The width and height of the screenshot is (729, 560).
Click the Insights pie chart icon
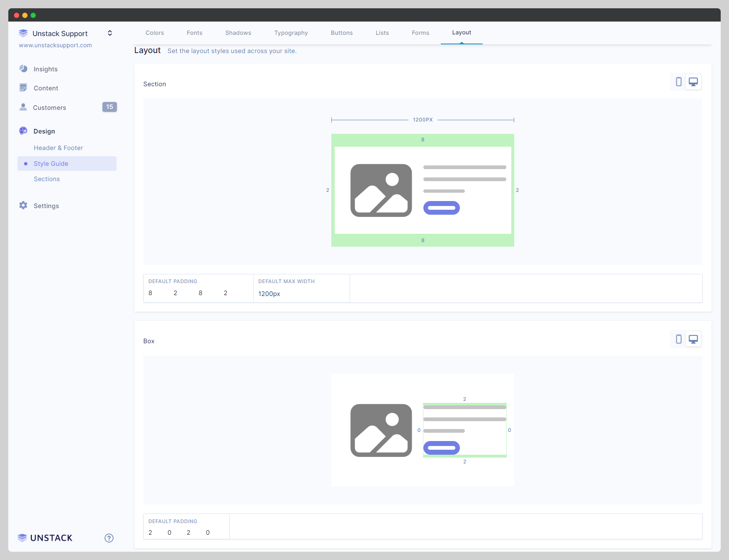[x=23, y=69]
